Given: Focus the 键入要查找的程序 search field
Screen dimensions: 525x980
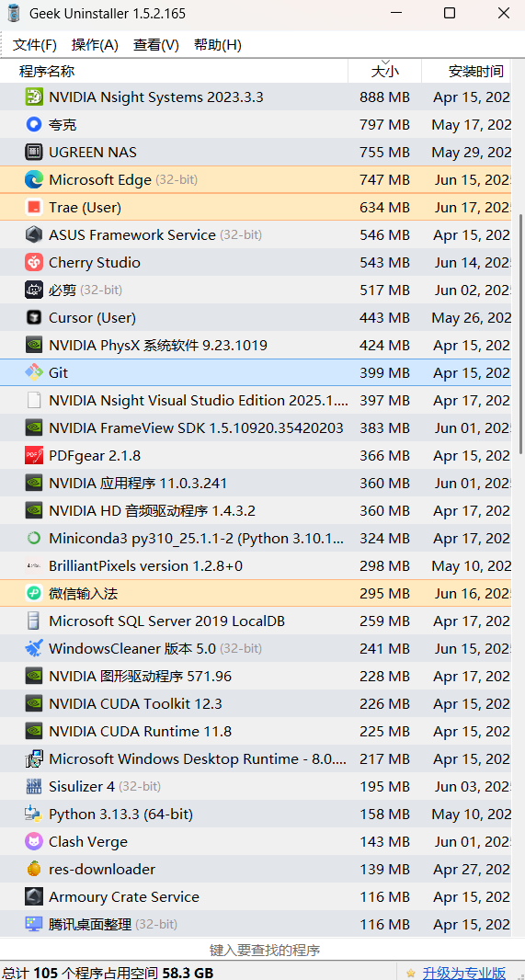Looking at the screenshot, I should click(263, 950).
